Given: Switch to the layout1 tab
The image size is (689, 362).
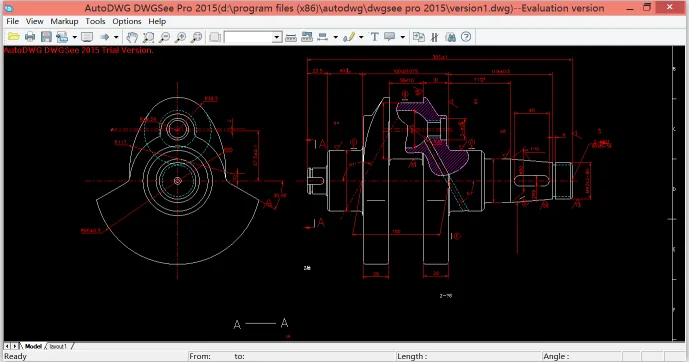Looking at the screenshot, I should 58,346.
